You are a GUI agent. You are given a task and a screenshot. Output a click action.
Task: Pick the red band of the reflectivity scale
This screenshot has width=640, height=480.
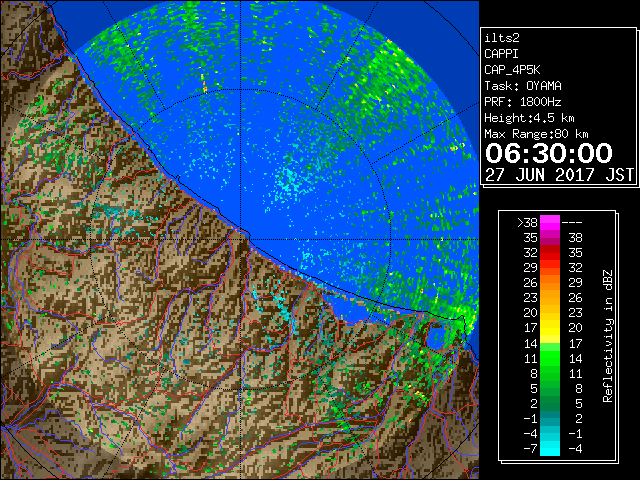pyautogui.click(x=550, y=253)
